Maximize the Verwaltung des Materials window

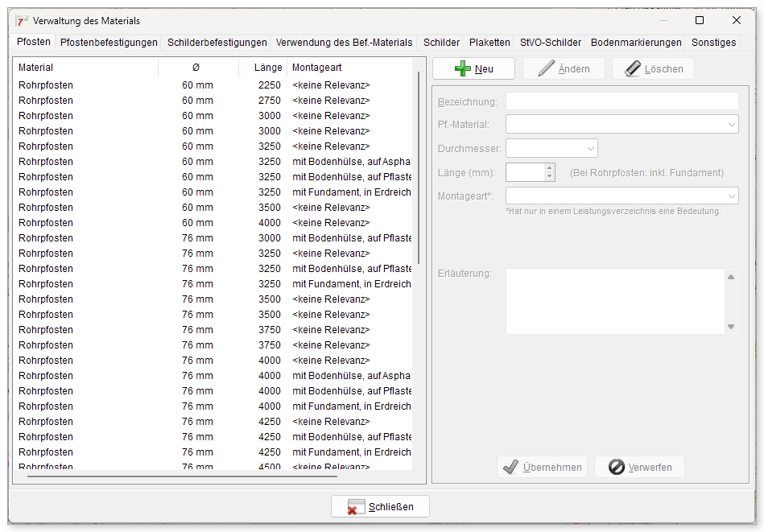(x=700, y=20)
